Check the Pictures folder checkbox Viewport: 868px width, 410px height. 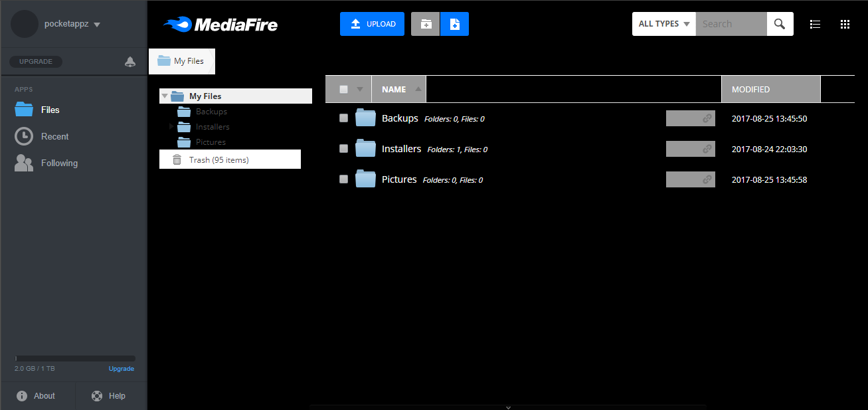coord(343,179)
